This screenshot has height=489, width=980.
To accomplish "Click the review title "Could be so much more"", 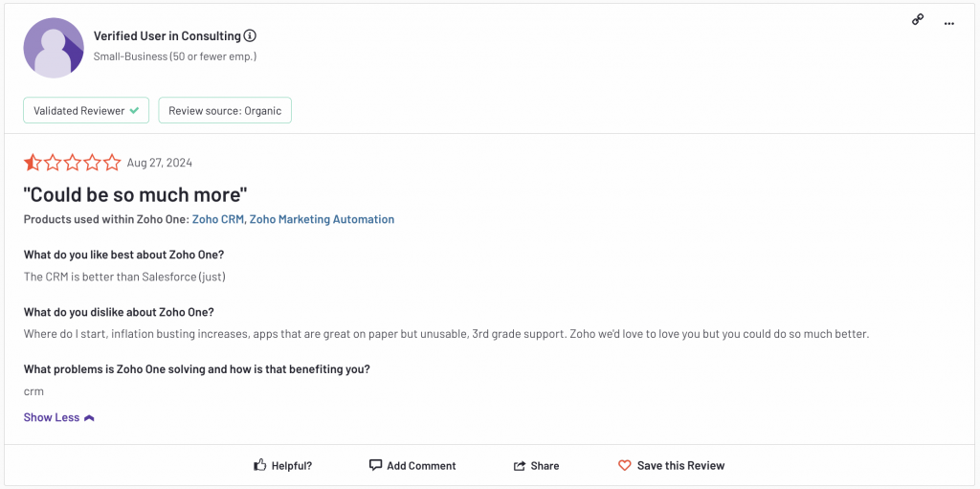I will (135, 194).
